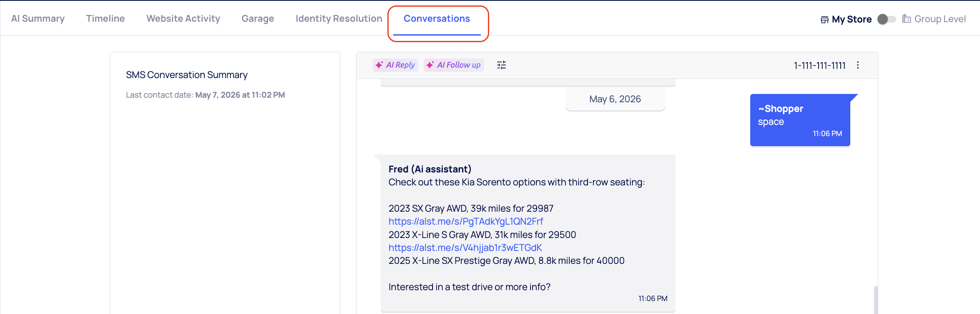The width and height of the screenshot is (980, 314).
Task: Open the conversation filter settings icon
Action: (501, 65)
